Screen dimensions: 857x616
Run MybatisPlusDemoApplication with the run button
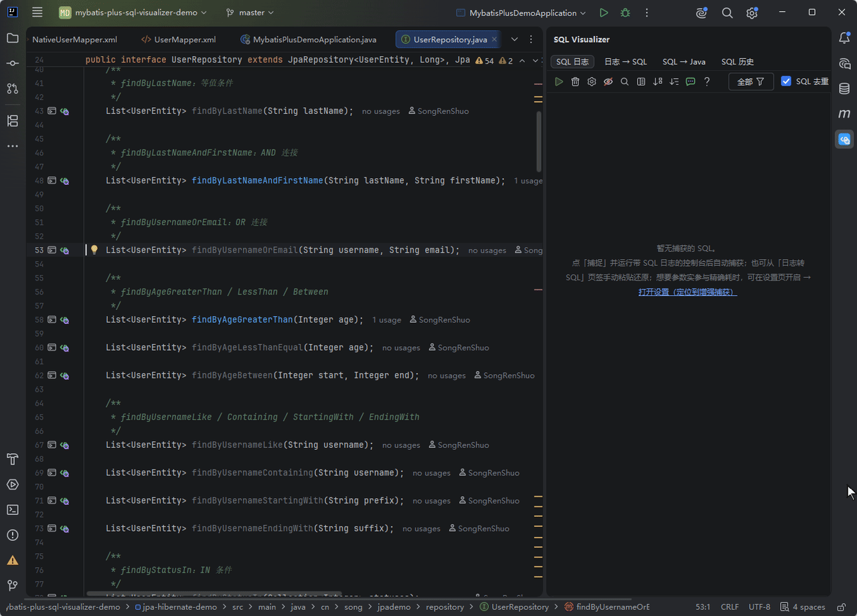(604, 13)
